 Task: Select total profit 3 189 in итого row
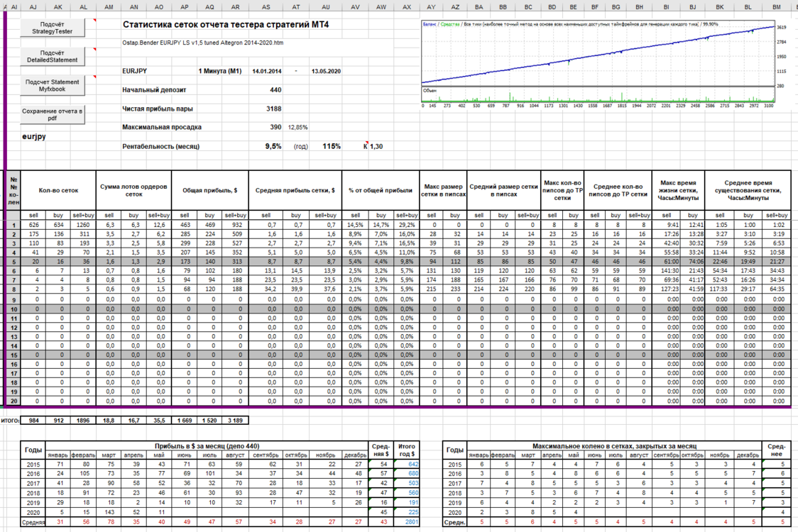(235, 421)
